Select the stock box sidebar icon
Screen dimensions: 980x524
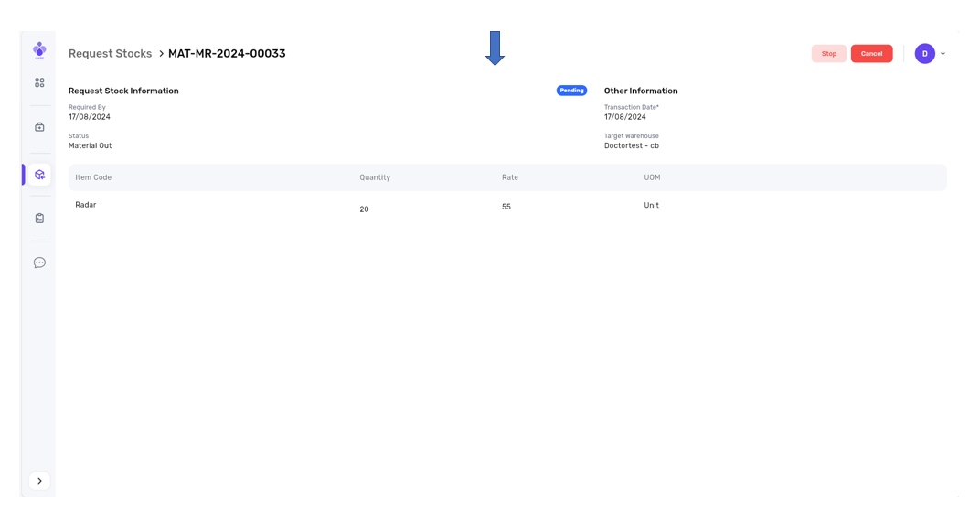click(x=39, y=175)
